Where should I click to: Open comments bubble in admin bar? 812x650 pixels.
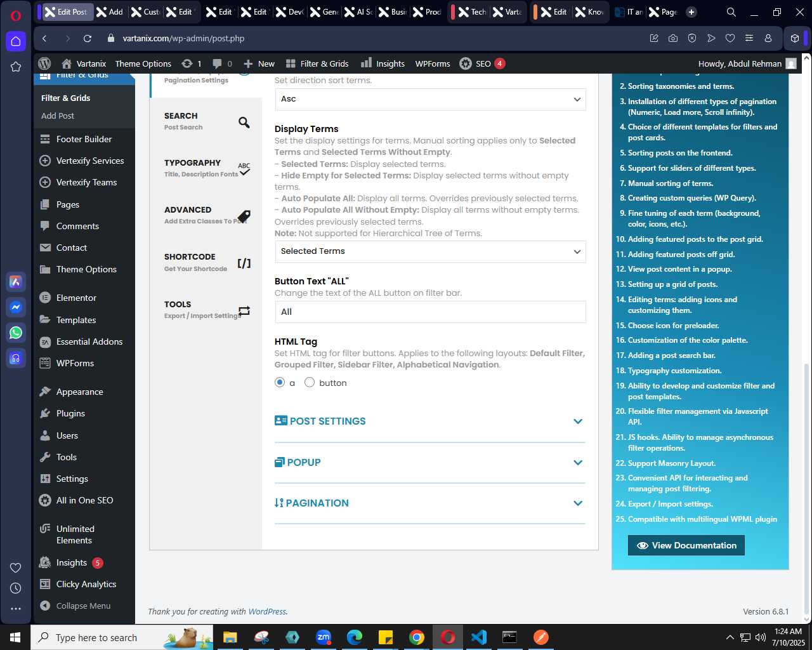point(222,63)
